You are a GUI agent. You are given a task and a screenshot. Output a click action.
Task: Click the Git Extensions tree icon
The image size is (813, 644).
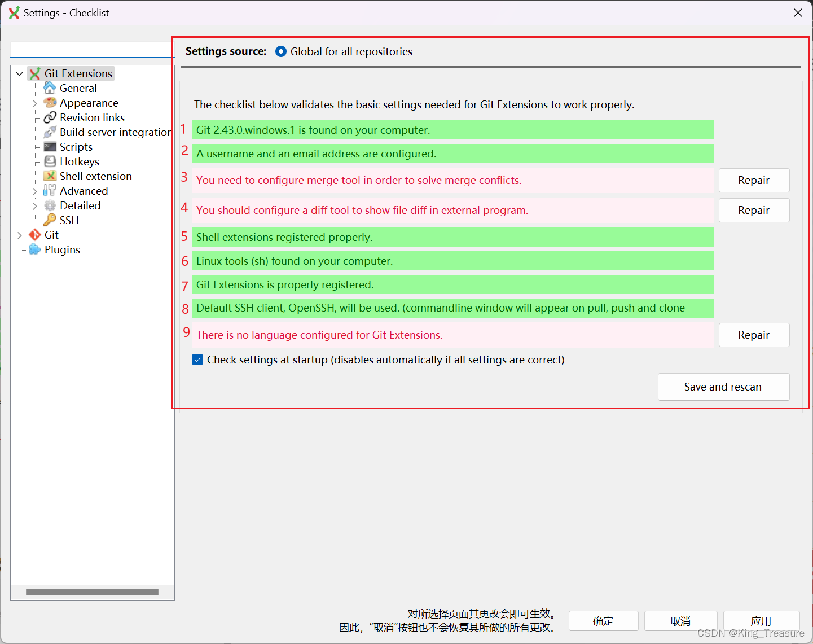click(x=35, y=73)
